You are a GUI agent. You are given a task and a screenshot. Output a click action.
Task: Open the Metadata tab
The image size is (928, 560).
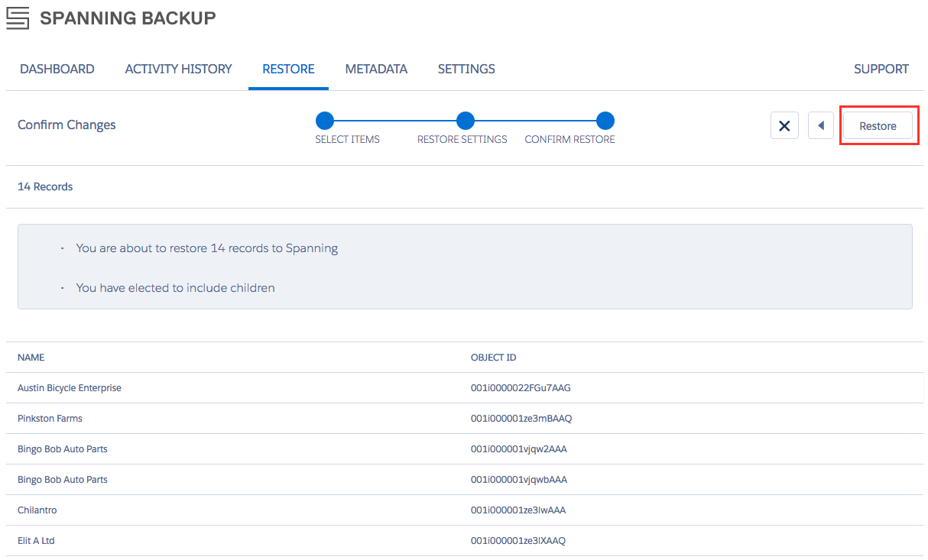[x=376, y=69]
